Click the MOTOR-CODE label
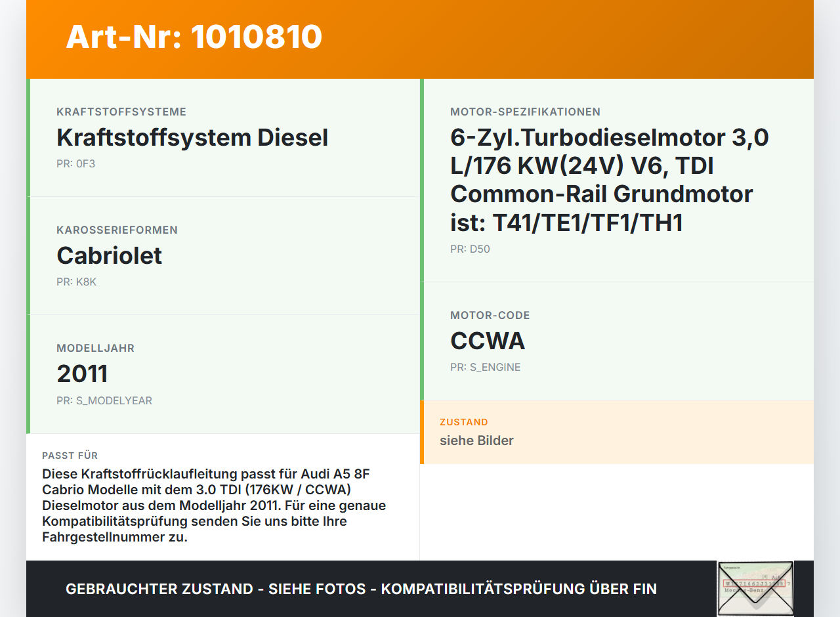Viewport: 840px width, 617px height. click(490, 315)
